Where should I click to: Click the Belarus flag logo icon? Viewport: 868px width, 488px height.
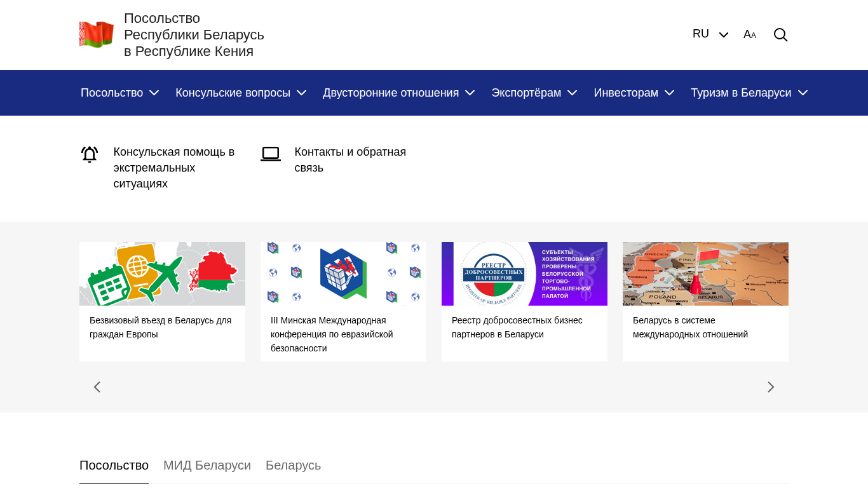pos(97,34)
